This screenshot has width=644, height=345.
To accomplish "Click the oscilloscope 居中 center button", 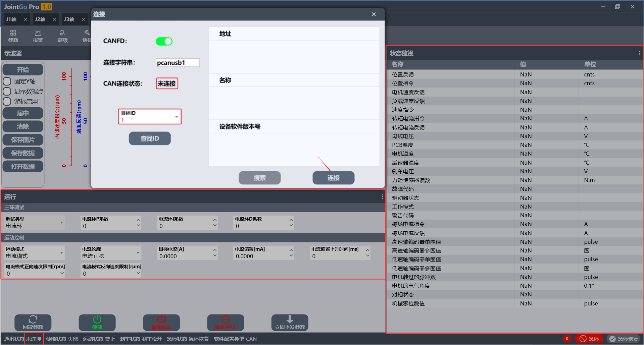I will [x=23, y=113].
